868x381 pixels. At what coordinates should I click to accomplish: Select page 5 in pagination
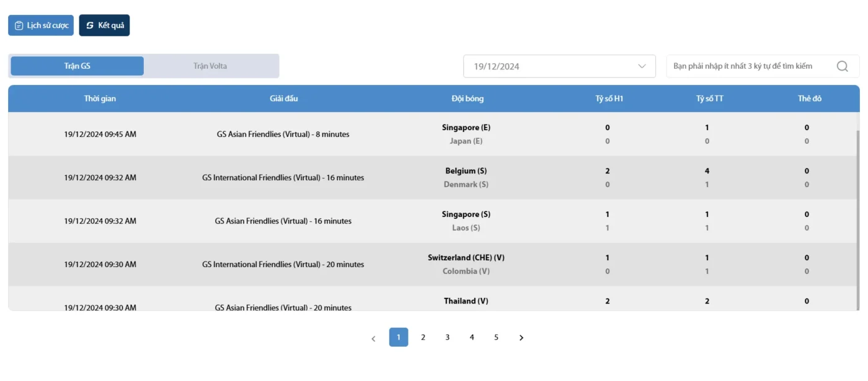point(496,337)
